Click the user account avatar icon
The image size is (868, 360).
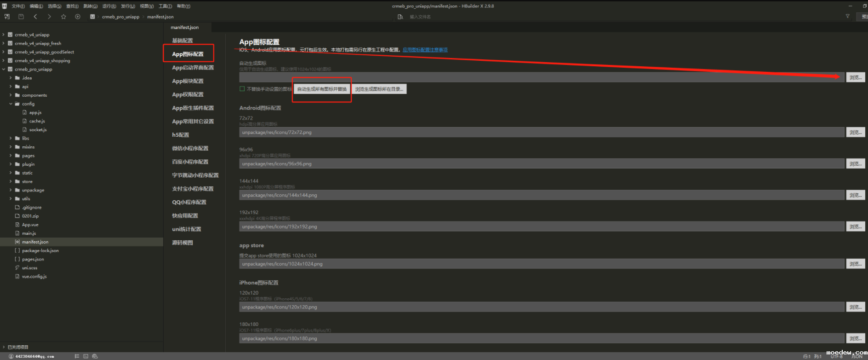pos(11,356)
